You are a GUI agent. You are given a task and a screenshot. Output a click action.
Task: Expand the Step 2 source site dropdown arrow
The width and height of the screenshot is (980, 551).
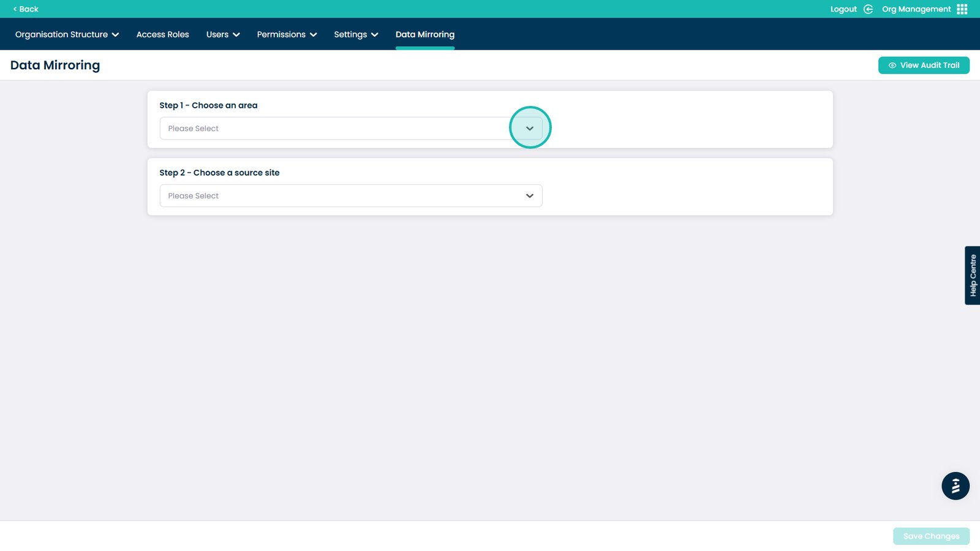[x=530, y=196]
